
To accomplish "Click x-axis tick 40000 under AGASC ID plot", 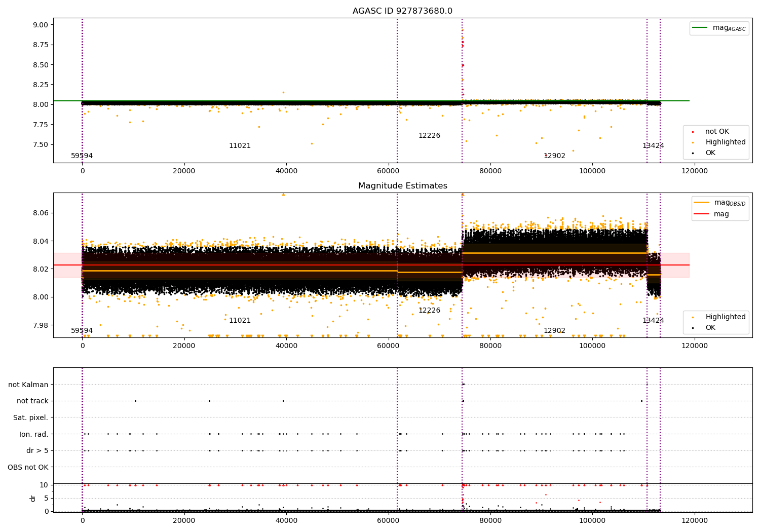I will point(286,171).
